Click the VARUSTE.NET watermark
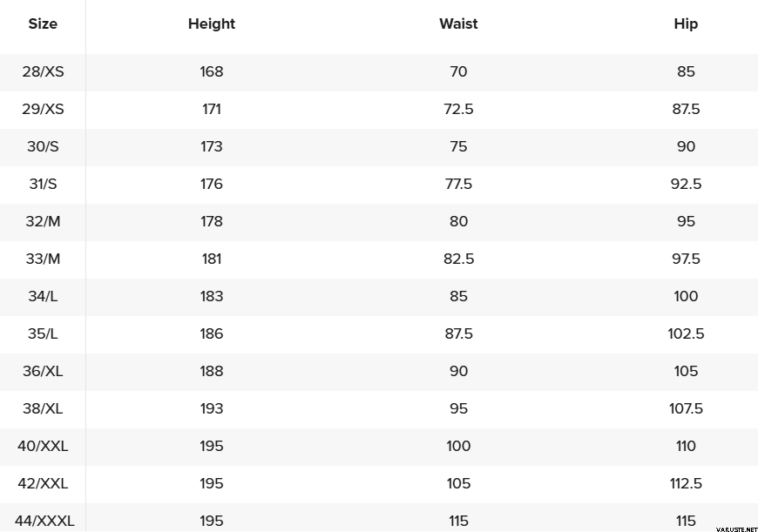This screenshot has width=758, height=532. tap(735, 528)
